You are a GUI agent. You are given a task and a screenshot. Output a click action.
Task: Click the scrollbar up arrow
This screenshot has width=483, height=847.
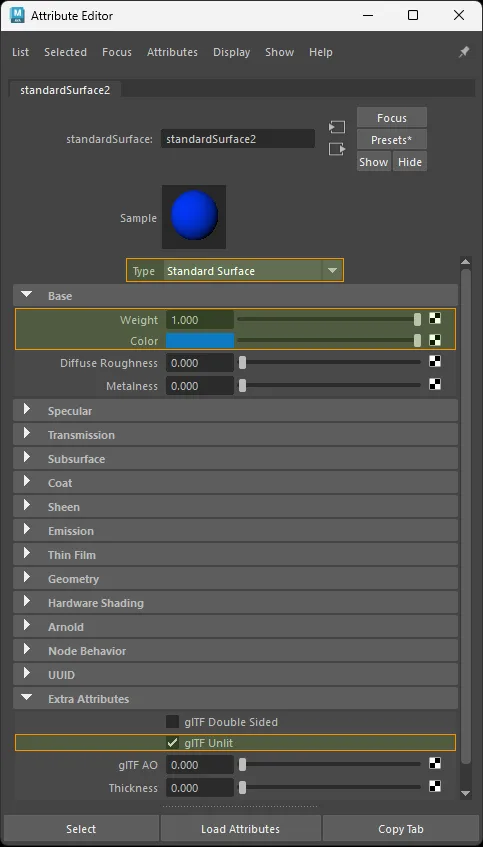(x=465, y=262)
